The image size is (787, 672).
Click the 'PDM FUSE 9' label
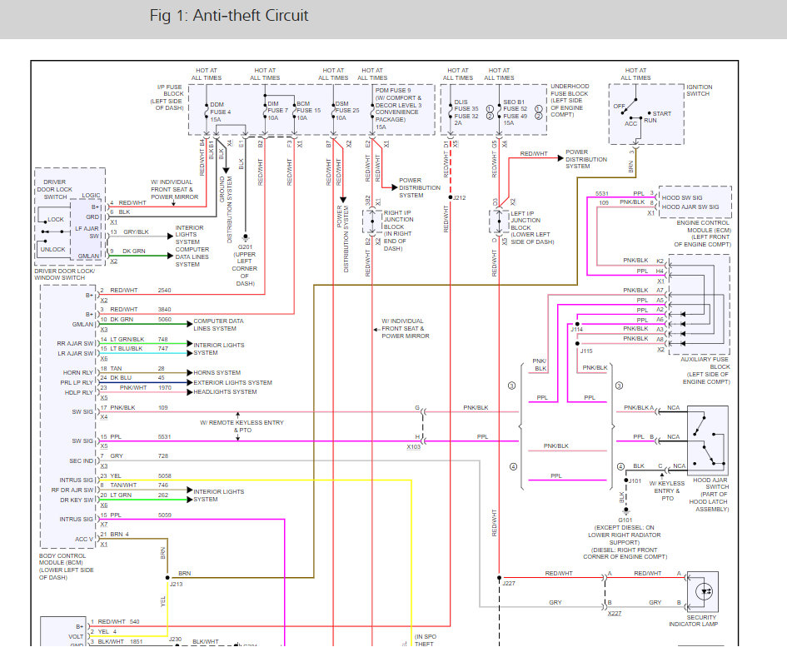pyautogui.click(x=393, y=90)
